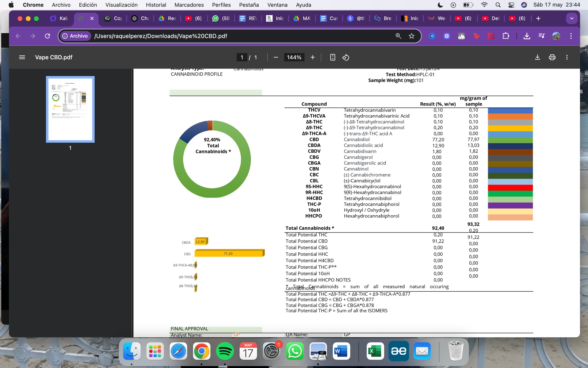Open a new tab with plus button
Viewport: 588px width, 368px height.
pos(538,18)
